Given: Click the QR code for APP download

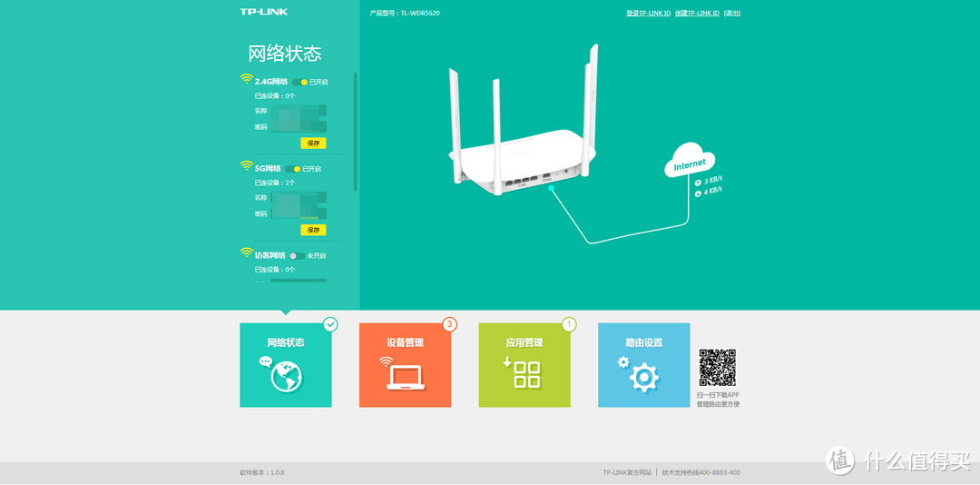Looking at the screenshot, I should [x=717, y=367].
